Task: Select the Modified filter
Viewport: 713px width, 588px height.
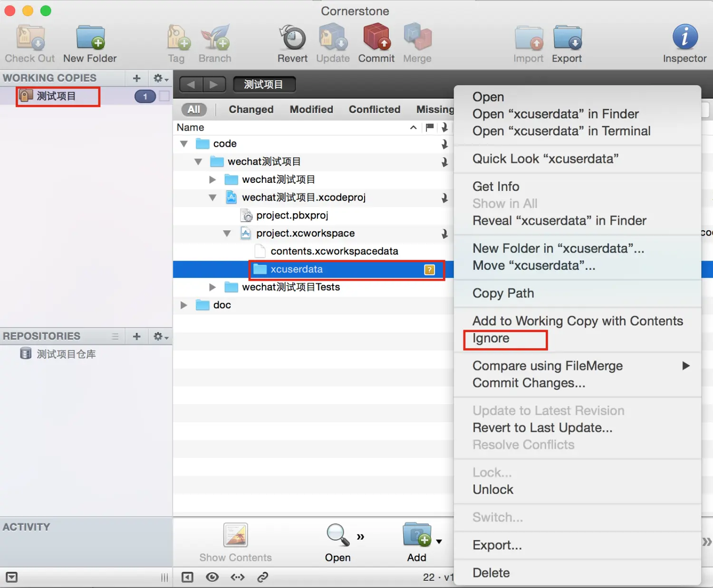Action: click(x=311, y=109)
